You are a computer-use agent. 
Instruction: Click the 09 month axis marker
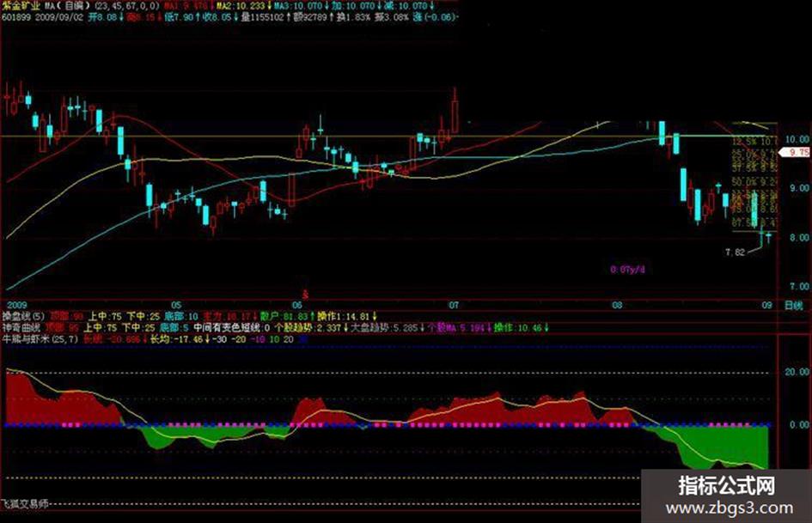point(767,306)
